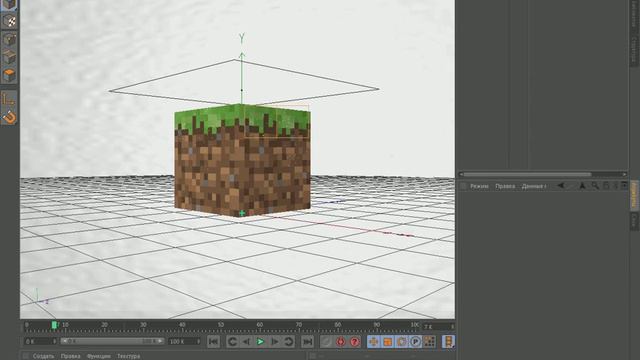Viewport: 640px width, 360px height.
Task: Click the current frame field right of timeline
Action: click(x=438, y=327)
